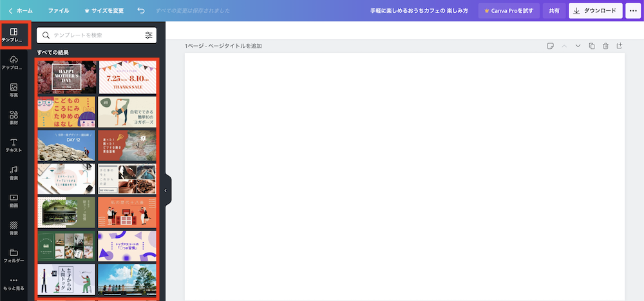Click the 共有 share button
Viewport: 644px width, 301px height.
point(554,11)
